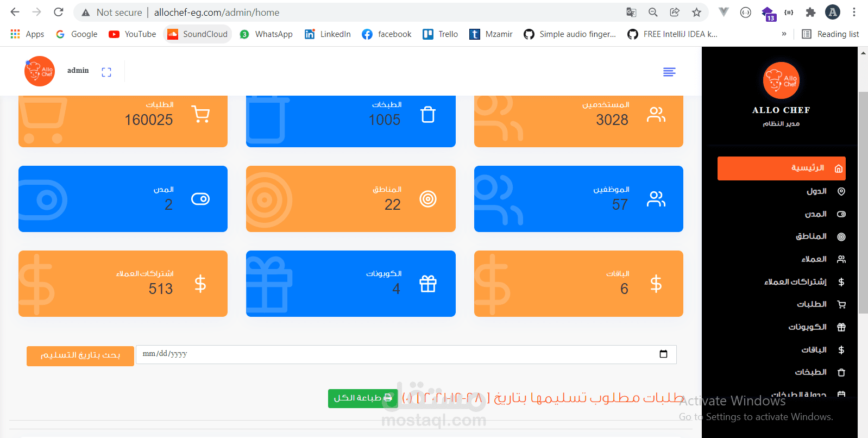Click the mm/dd/yyyy date field
The height and width of the screenshot is (438, 868).
pyautogui.click(x=406, y=354)
